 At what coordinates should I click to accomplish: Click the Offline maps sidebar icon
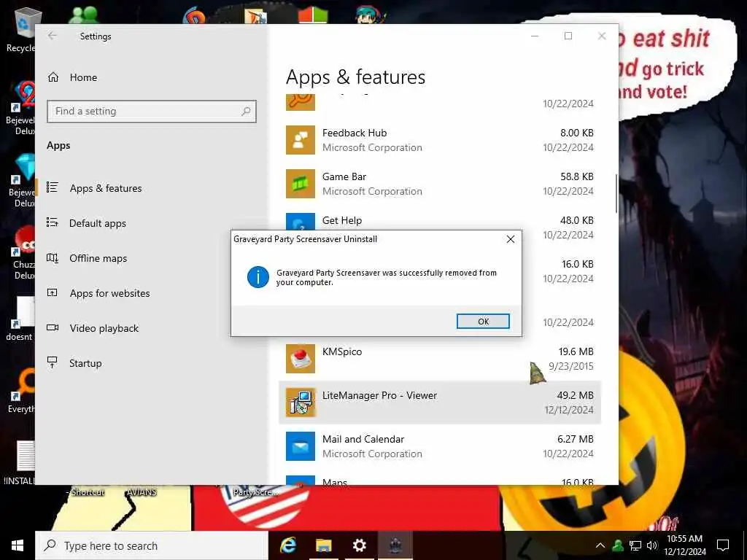pyautogui.click(x=53, y=257)
